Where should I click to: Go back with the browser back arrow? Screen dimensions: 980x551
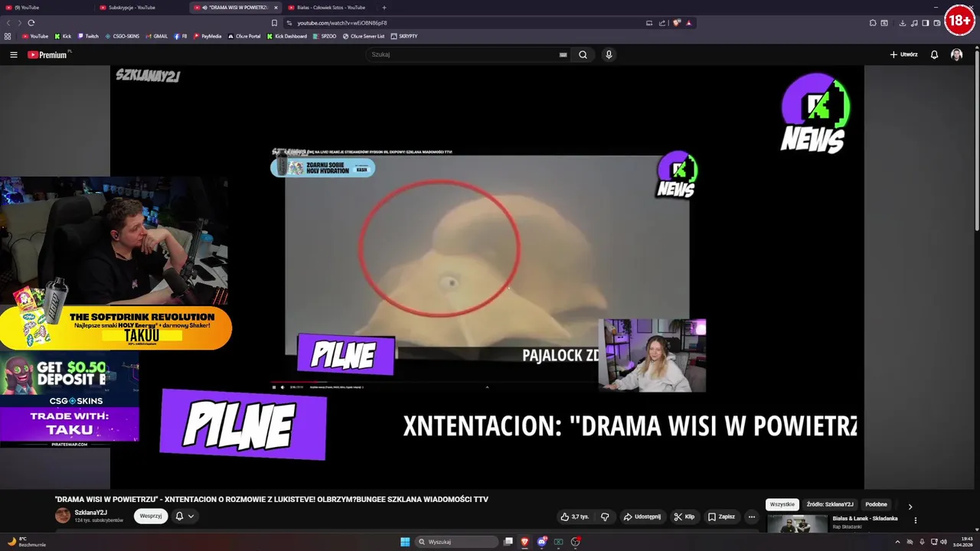click(x=8, y=23)
